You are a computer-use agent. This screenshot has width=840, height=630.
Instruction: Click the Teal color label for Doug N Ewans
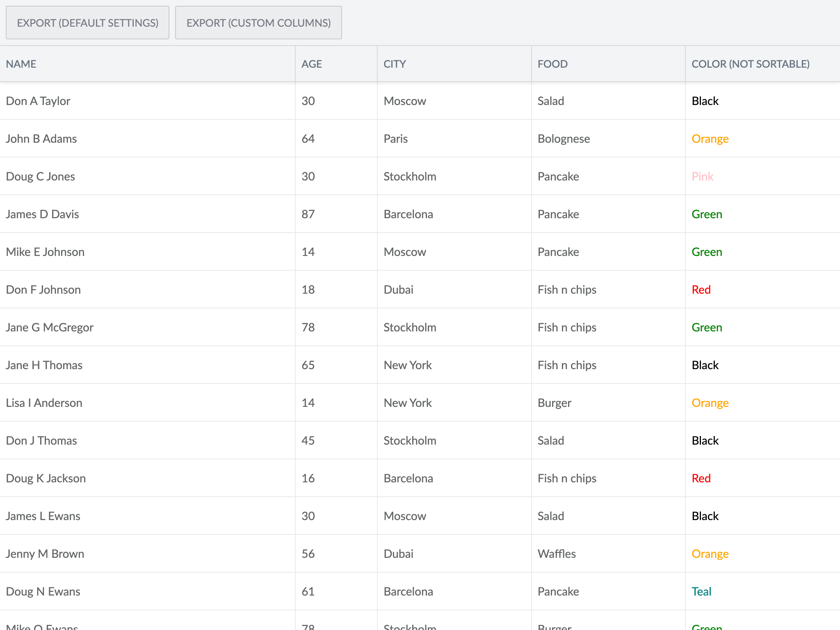[701, 591]
